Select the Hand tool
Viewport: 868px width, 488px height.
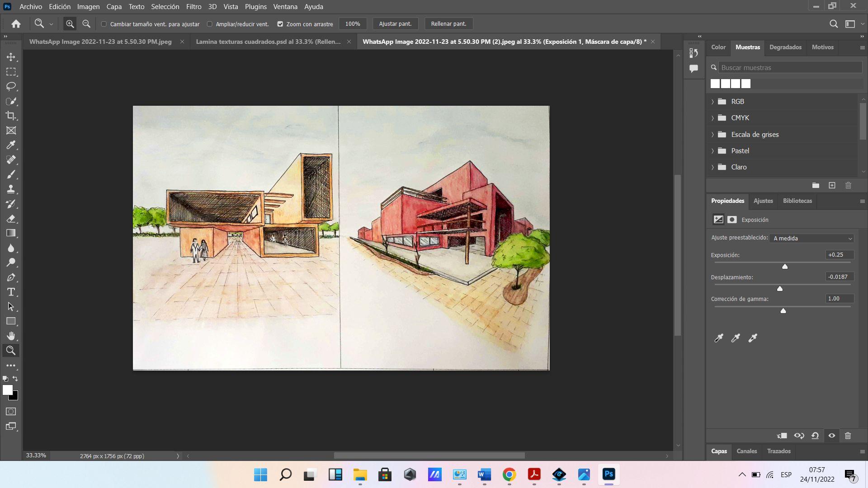coord(11,336)
